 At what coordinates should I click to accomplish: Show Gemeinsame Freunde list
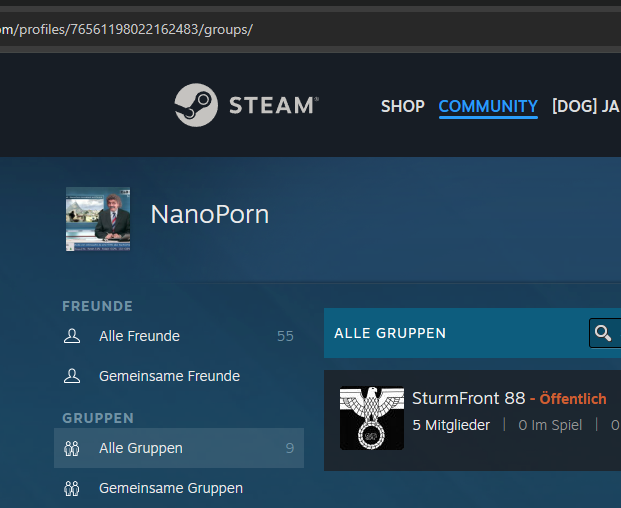[169, 376]
